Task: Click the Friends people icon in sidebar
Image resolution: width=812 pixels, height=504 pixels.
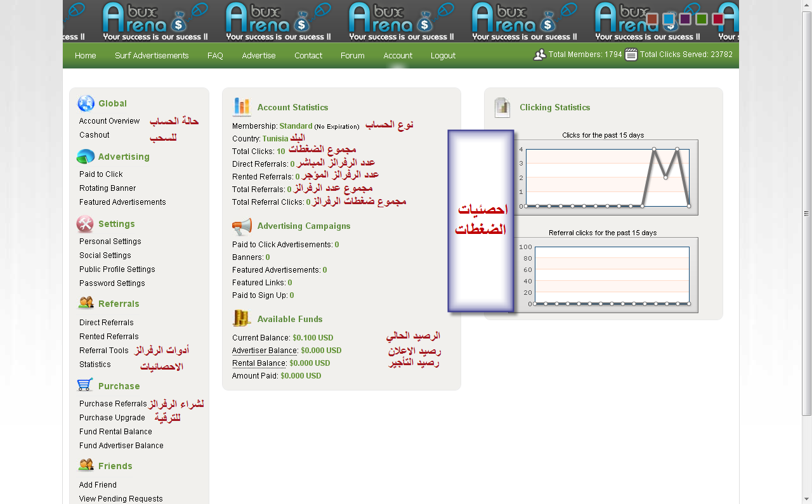Action: [86, 465]
